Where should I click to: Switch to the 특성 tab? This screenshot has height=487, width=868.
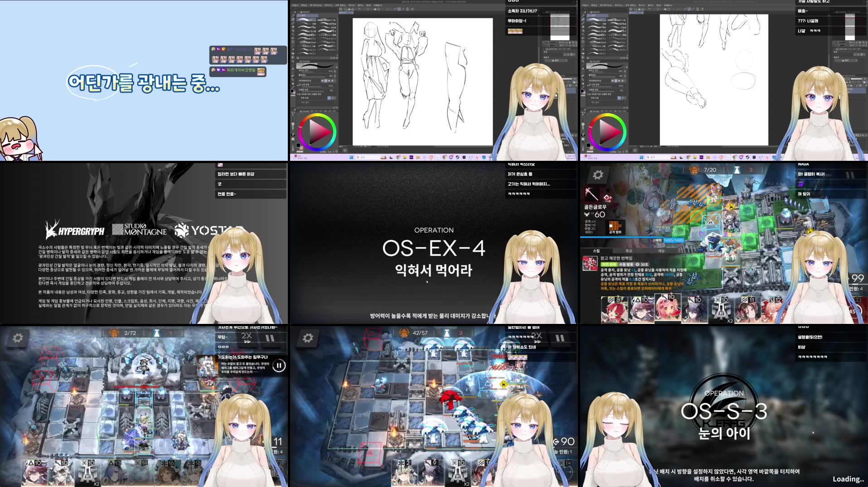629,251
